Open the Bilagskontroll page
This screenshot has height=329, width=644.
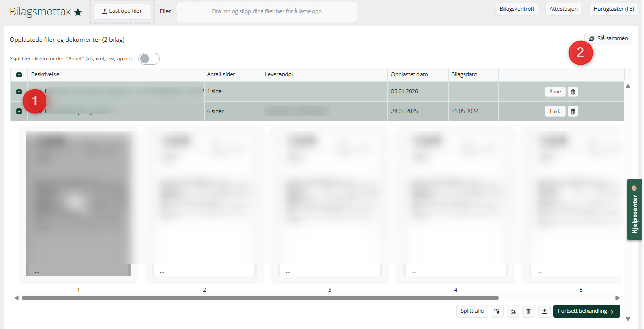pyautogui.click(x=516, y=9)
